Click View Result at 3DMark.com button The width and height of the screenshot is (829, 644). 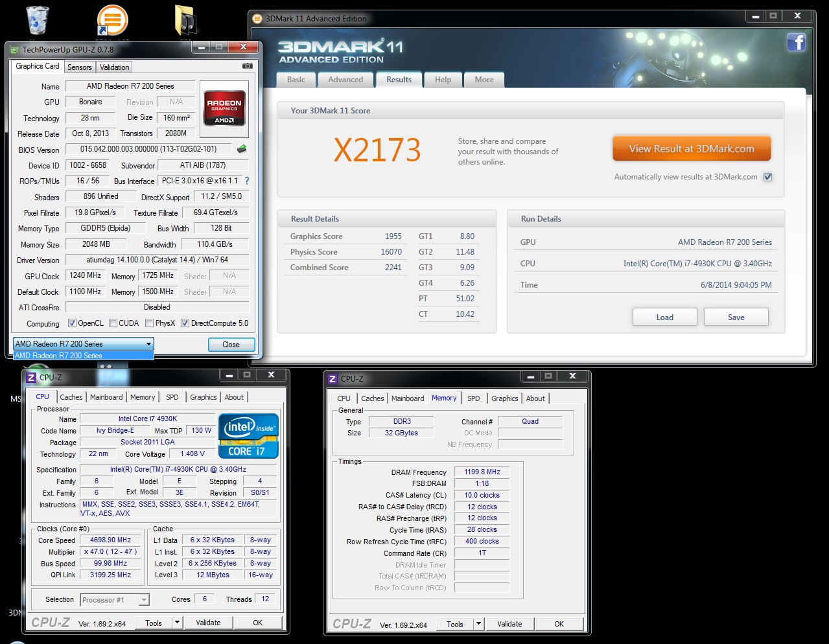pos(692,148)
